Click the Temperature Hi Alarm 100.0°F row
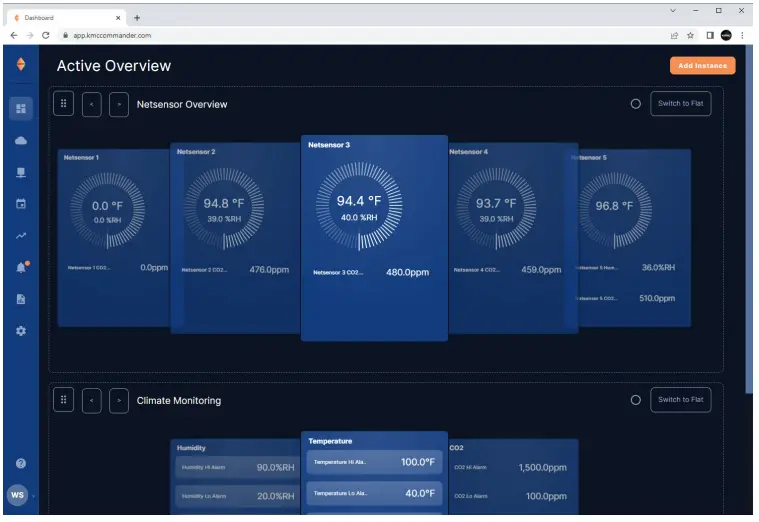This screenshot has height=522, width=759. click(x=374, y=462)
